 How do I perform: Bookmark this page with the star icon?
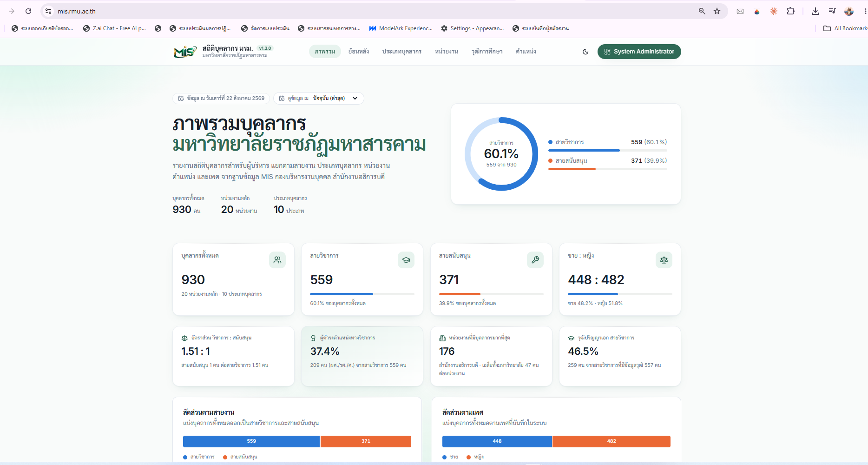[717, 11]
